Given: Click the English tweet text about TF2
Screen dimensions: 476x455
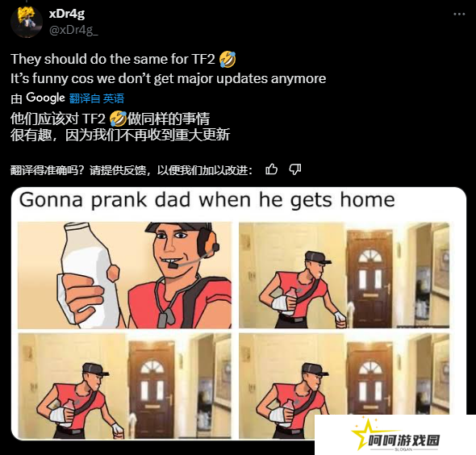Looking at the screenshot, I should coord(168,69).
